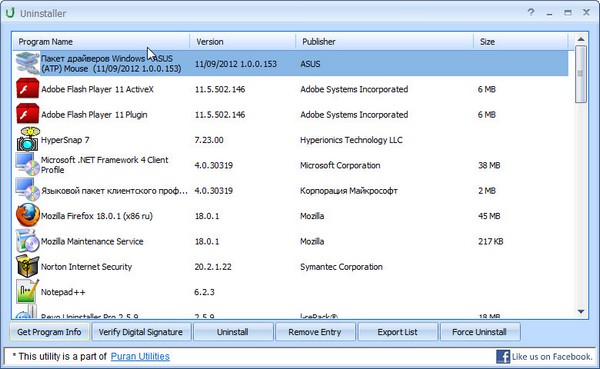The width and height of the screenshot is (600, 369).
Task: Click the Norton Internet Security icon
Action: click(x=27, y=266)
